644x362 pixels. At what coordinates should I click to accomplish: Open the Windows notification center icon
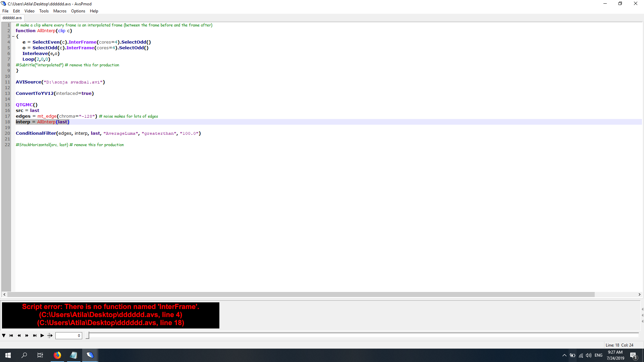pos(633,355)
